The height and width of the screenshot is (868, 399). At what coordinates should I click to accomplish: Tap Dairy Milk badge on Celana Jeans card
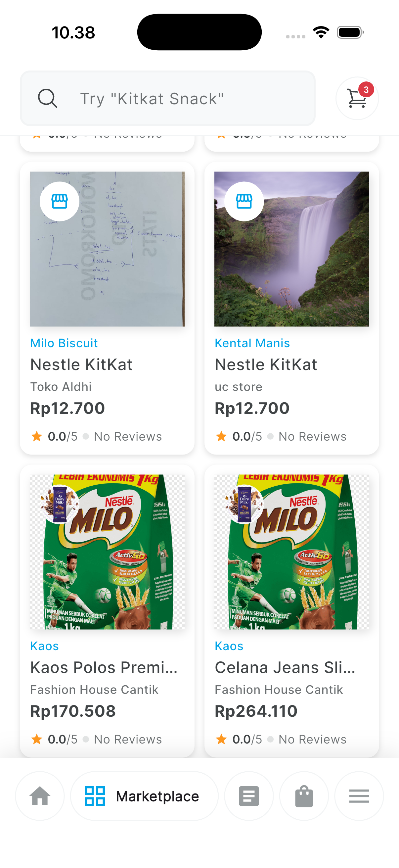(x=244, y=504)
